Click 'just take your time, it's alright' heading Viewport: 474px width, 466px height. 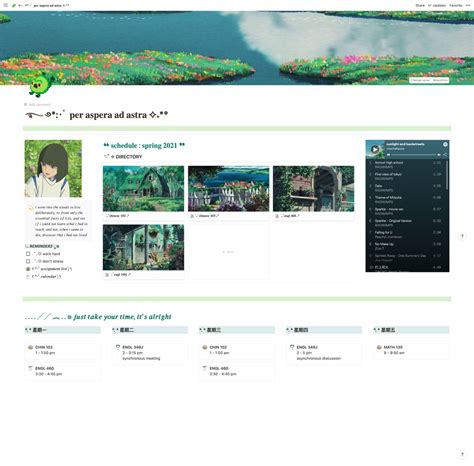tap(123, 317)
